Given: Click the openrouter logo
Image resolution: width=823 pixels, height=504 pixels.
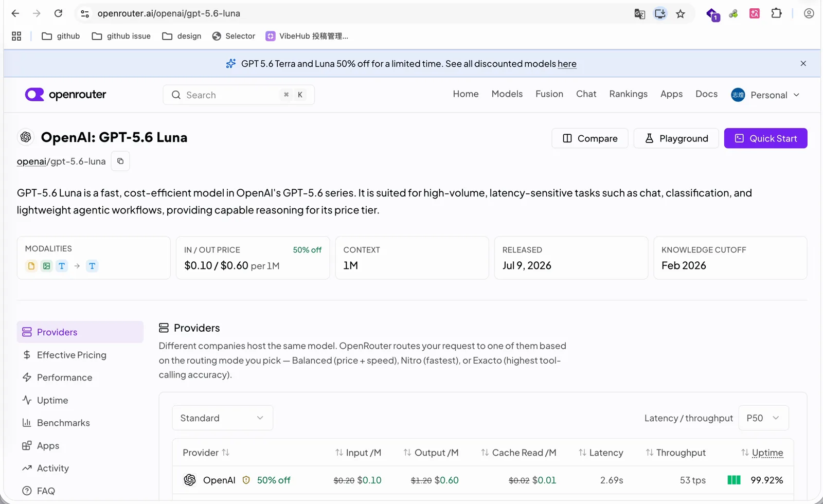Looking at the screenshot, I should click(x=65, y=95).
